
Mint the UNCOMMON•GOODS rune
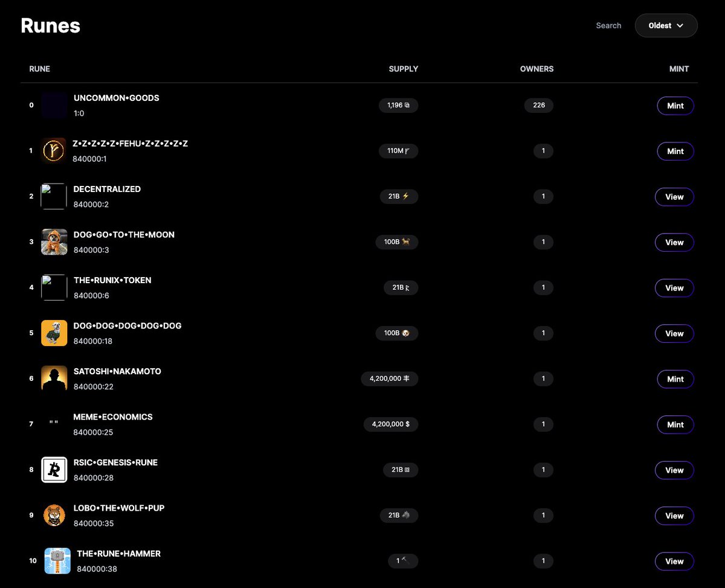[675, 106]
